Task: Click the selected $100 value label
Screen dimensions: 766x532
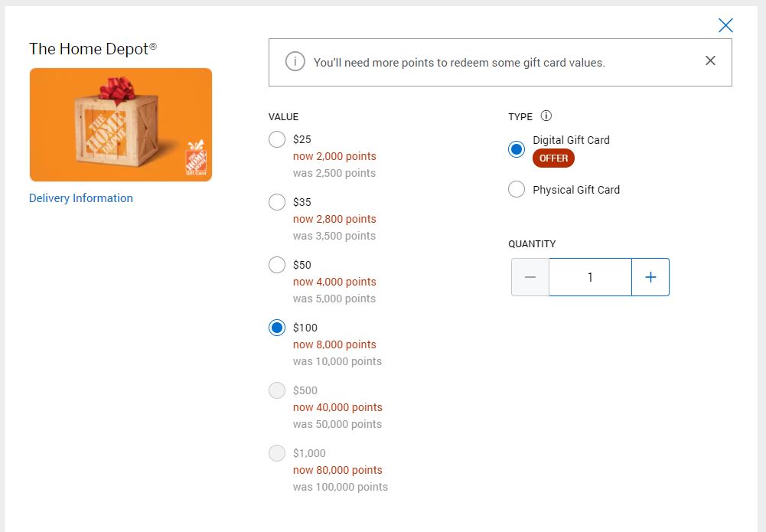Action: pos(305,328)
